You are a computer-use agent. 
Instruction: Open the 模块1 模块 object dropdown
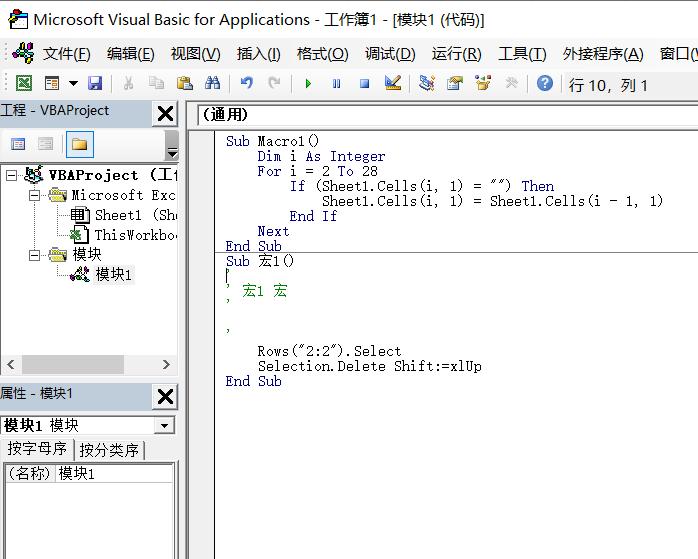[164, 426]
